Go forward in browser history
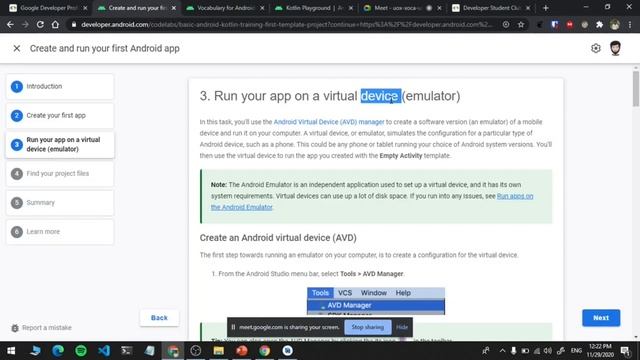This screenshot has width=640, height=360. pos(25,24)
